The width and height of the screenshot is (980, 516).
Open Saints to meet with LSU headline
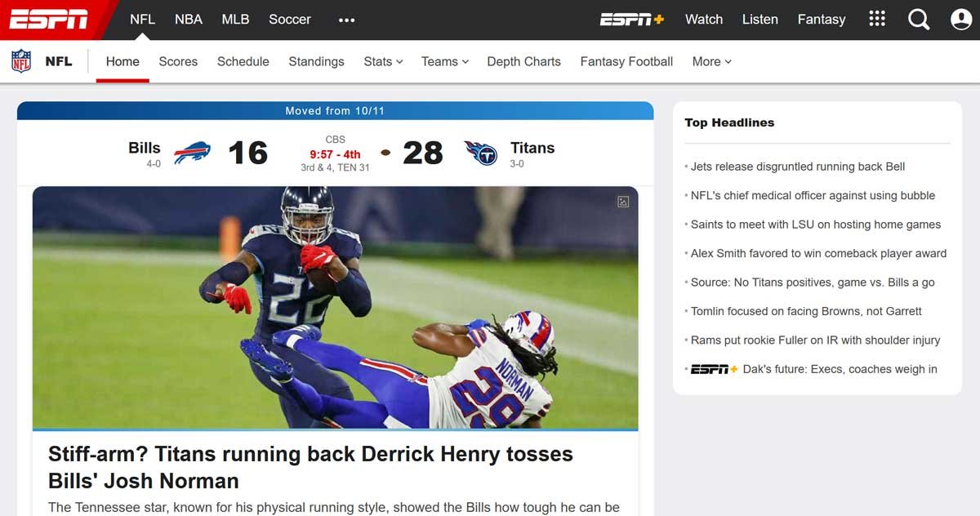(816, 225)
